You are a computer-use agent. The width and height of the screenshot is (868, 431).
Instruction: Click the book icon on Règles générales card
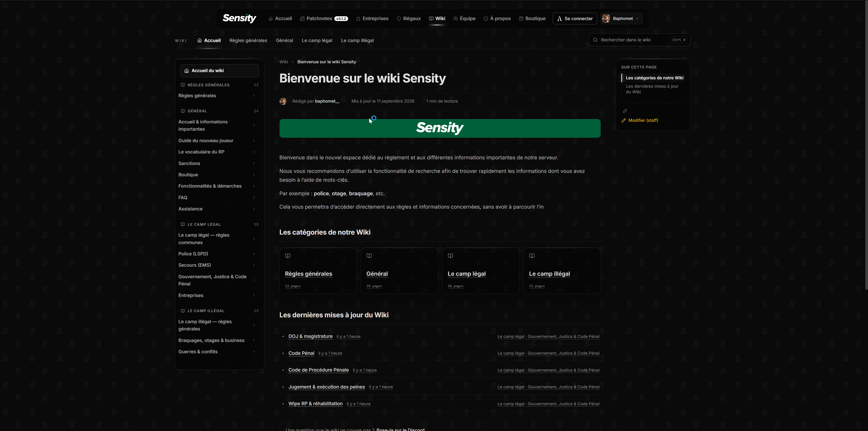click(288, 256)
